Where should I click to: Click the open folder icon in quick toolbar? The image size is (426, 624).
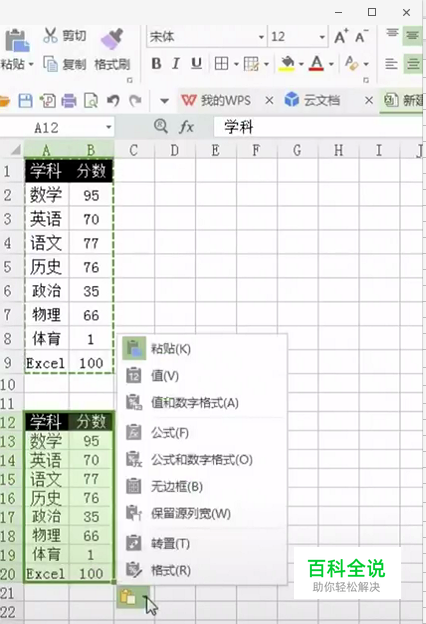4,101
